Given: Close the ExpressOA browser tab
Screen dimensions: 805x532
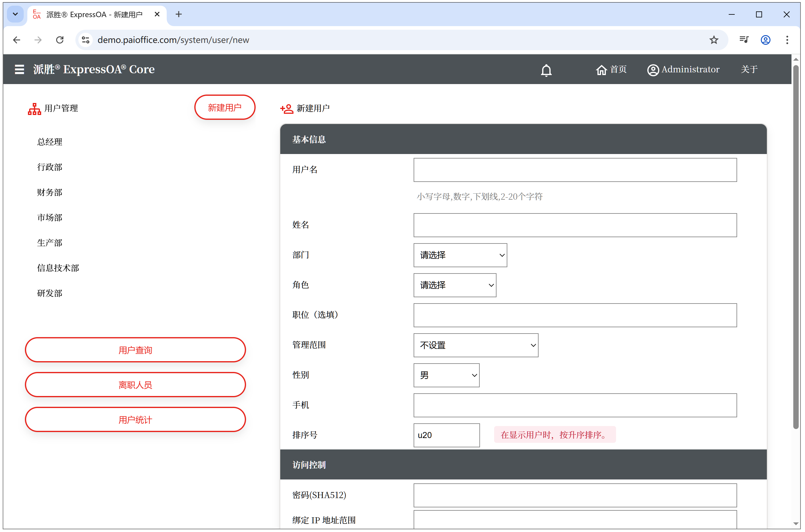Looking at the screenshot, I should coord(157,14).
